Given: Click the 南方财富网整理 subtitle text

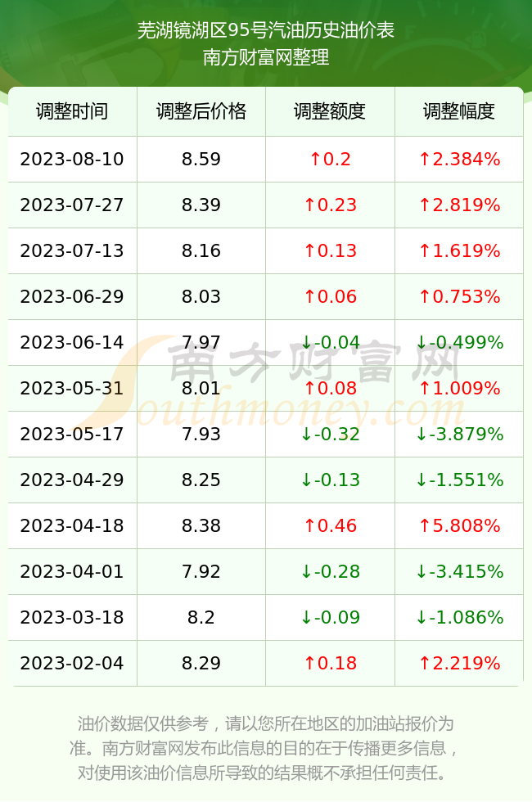Looking at the screenshot, I should (x=266, y=57).
